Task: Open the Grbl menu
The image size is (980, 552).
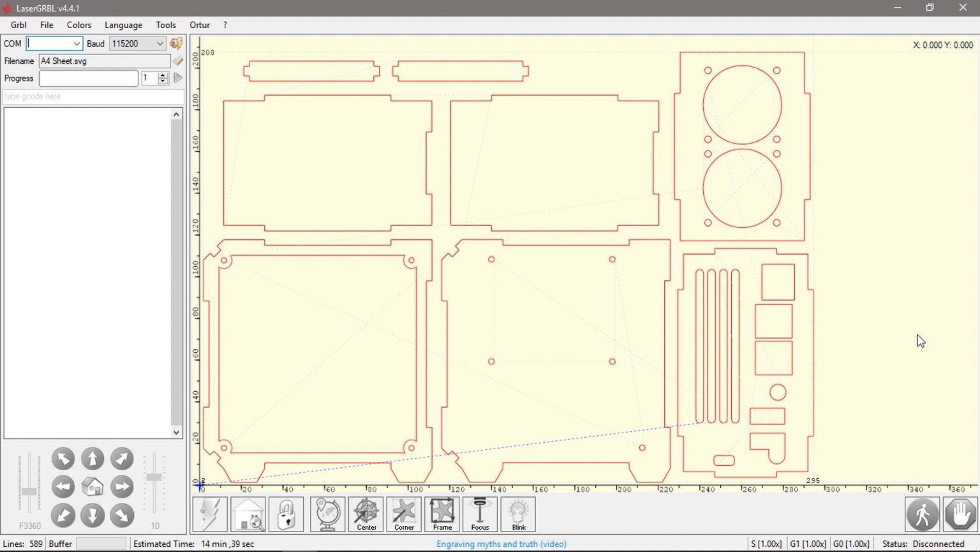Action: pyautogui.click(x=18, y=25)
